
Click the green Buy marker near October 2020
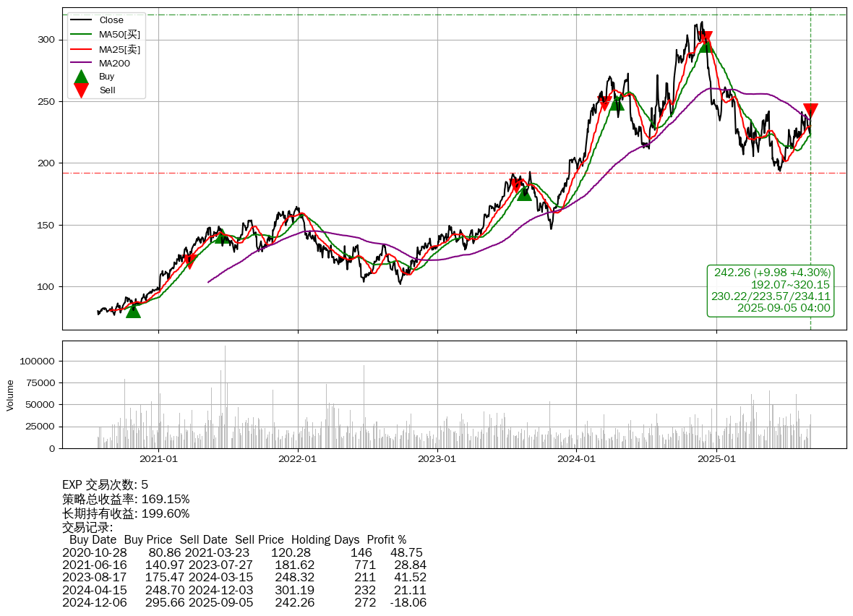[133, 310]
